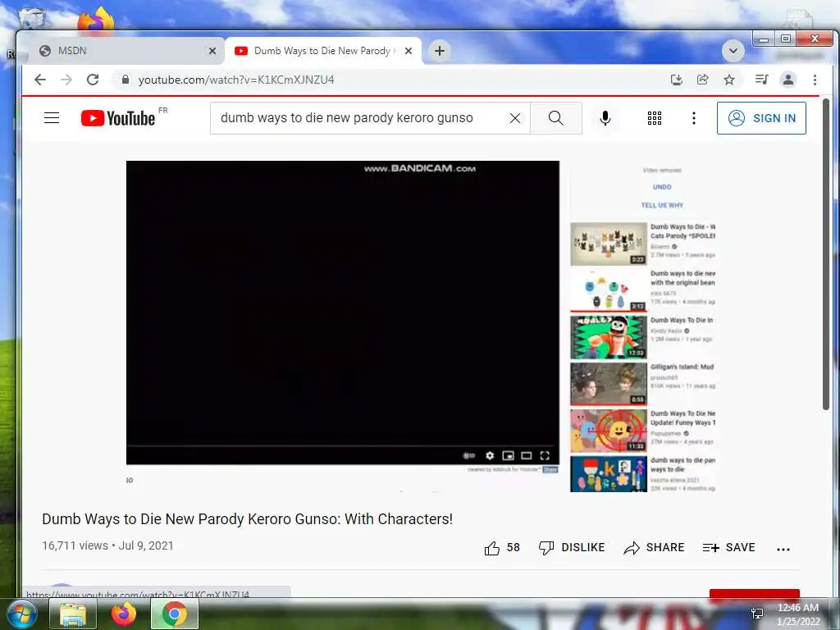Search with your voice microphone icon
The width and height of the screenshot is (840, 630).
[605, 118]
